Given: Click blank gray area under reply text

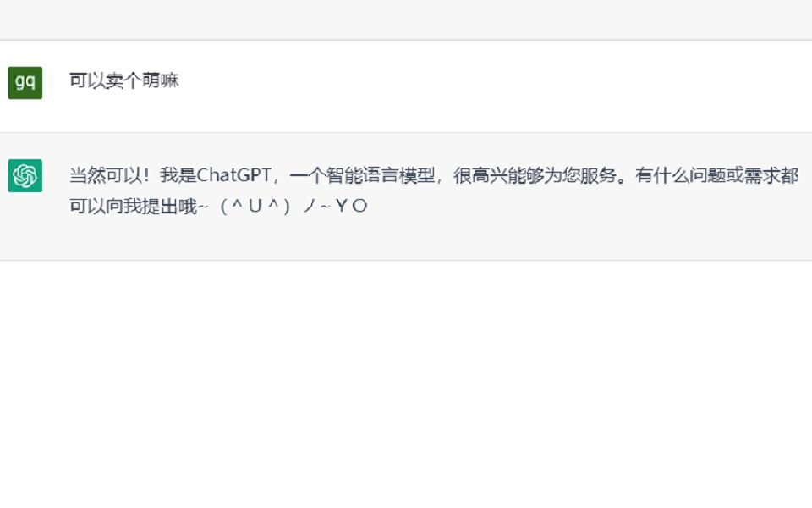Looking at the screenshot, I should (x=406, y=239).
